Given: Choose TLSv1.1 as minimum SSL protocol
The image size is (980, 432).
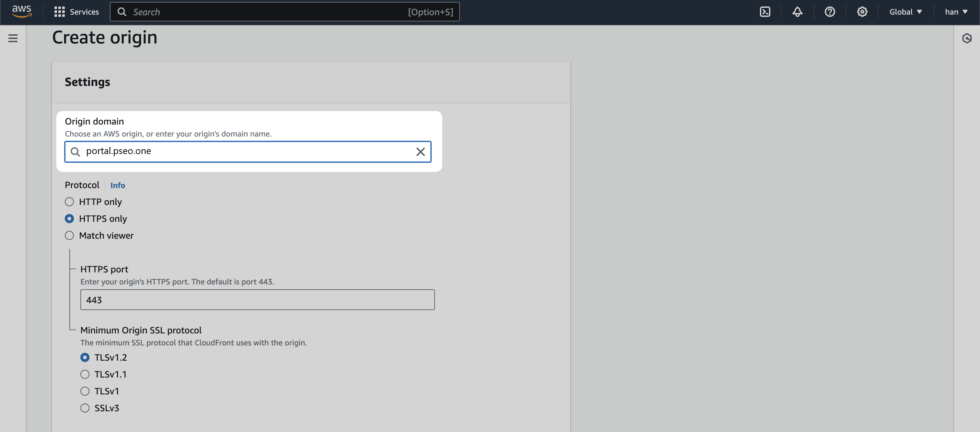Looking at the screenshot, I should 85,374.
